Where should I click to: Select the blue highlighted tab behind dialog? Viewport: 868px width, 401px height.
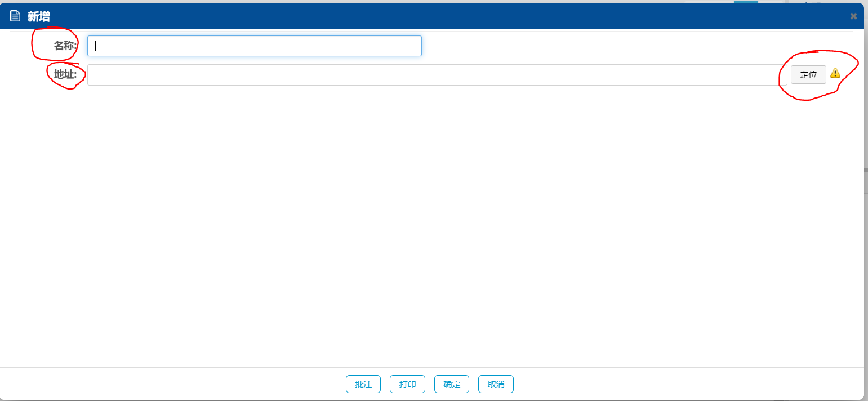(x=746, y=2)
